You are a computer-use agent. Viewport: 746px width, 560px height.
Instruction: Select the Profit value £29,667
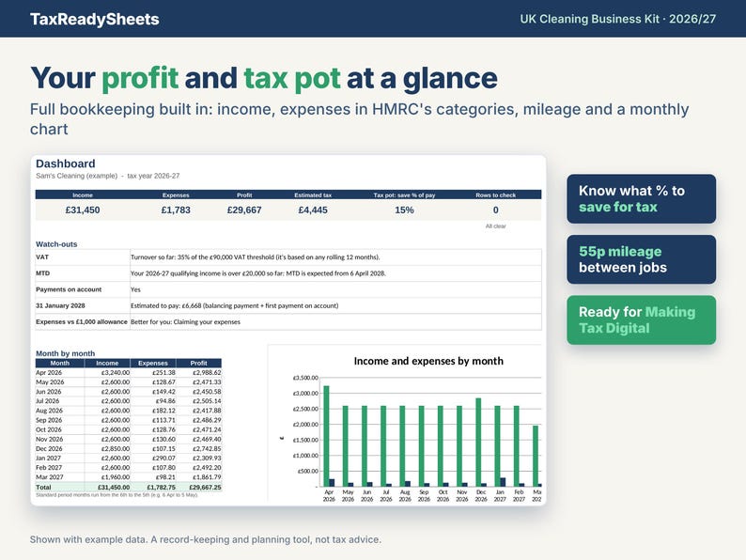[244, 210]
